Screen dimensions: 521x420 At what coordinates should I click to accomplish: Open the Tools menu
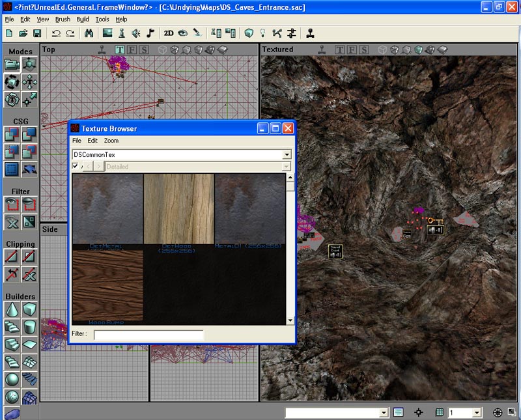coord(102,20)
